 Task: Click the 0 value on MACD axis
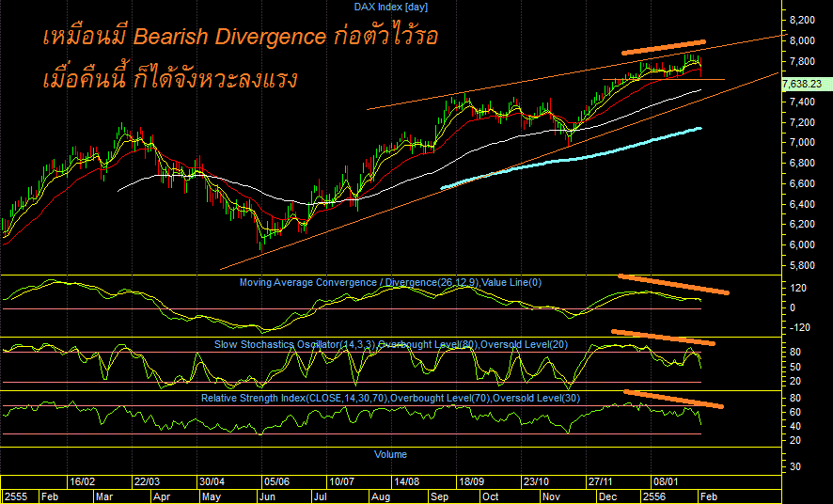(793, 308)
